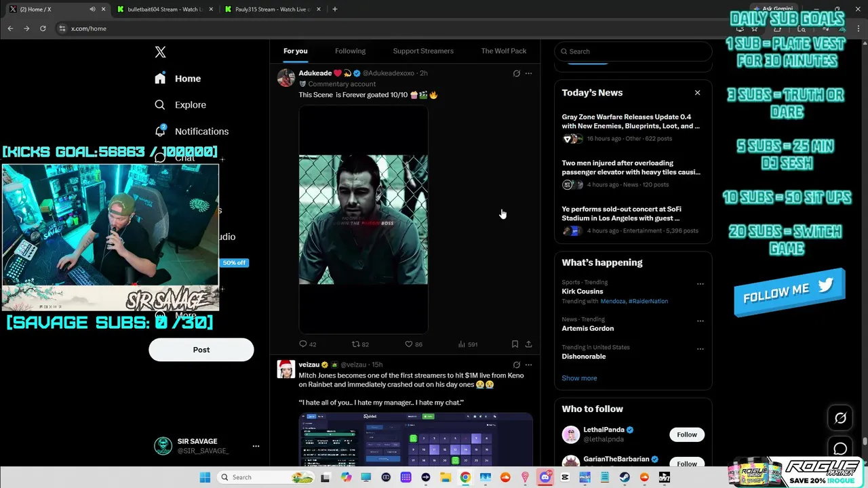View analytics of the Adukeade post

coord(468,344)
